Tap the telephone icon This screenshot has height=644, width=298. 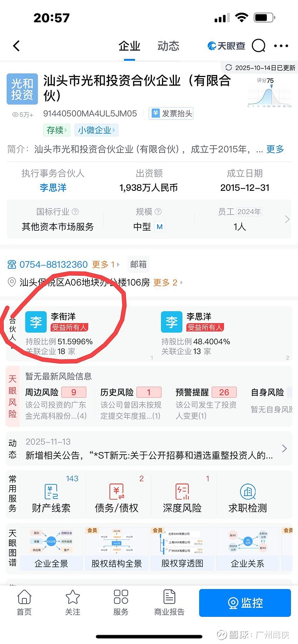click(x=12, y=265)
